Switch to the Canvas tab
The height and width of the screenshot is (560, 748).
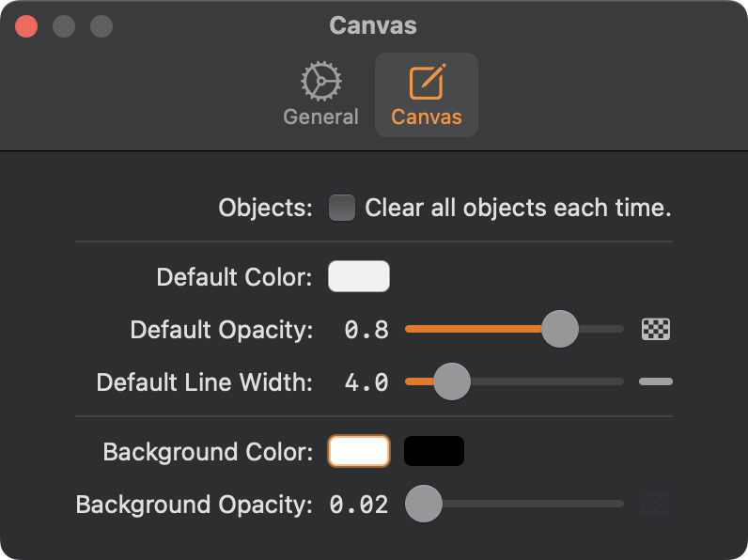(x=427, y=95)
